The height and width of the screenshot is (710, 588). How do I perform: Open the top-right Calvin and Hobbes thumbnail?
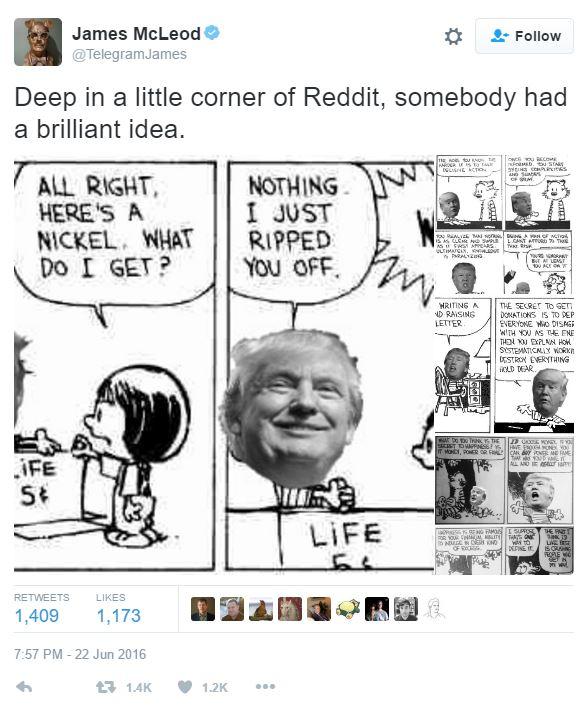[x=504, y=225]
